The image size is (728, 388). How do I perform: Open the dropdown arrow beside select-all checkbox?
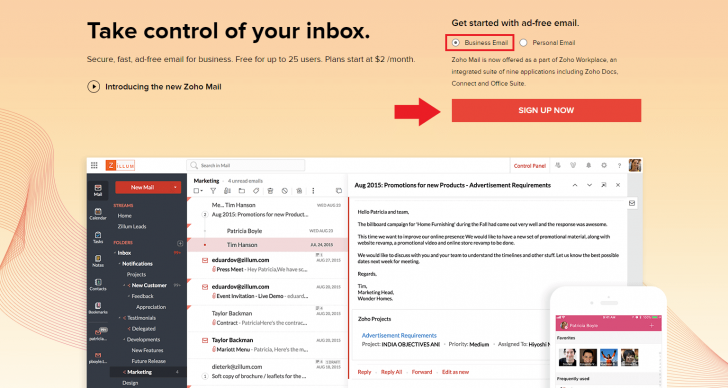point(202,191)
